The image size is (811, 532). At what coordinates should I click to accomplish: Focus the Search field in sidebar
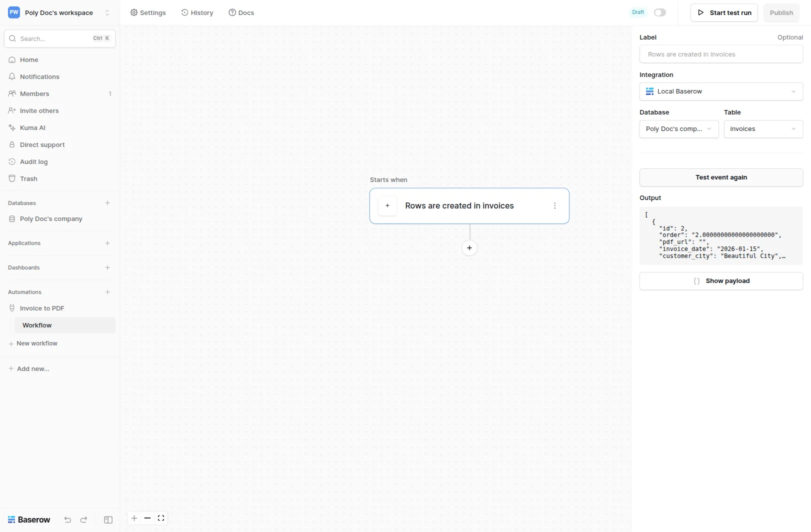coord(59,38)
